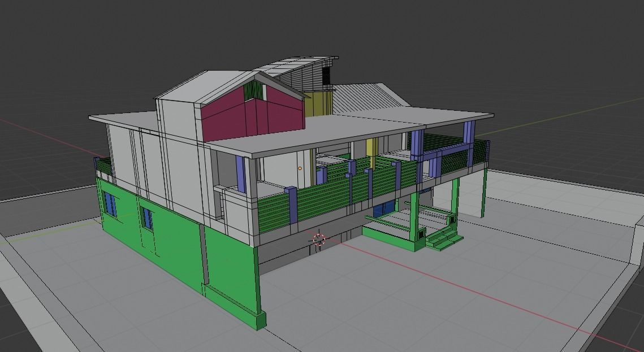Image resolution: width=644 pixels, height=352 pixels.
Task: Click the yellow wall section beside the upper roof
Action: pos(318,103)
